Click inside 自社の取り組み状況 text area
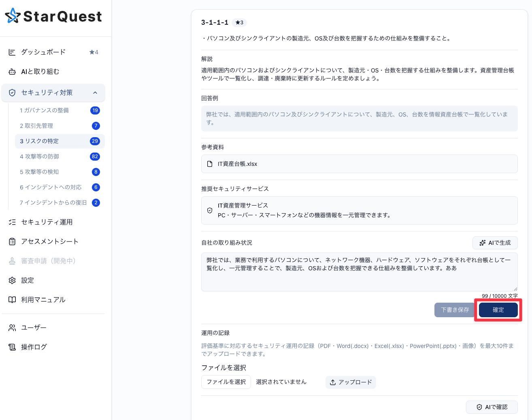This screenshot has height=420, width=532. pyautogui.click(x=360, y=272)
